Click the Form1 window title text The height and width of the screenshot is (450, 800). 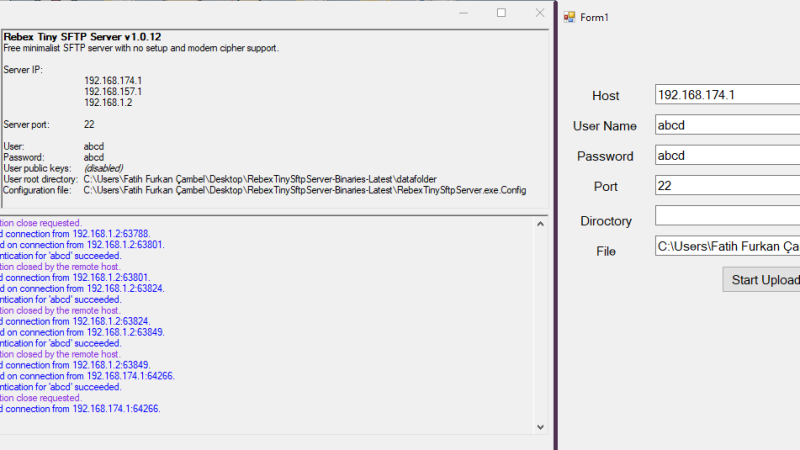594,17
